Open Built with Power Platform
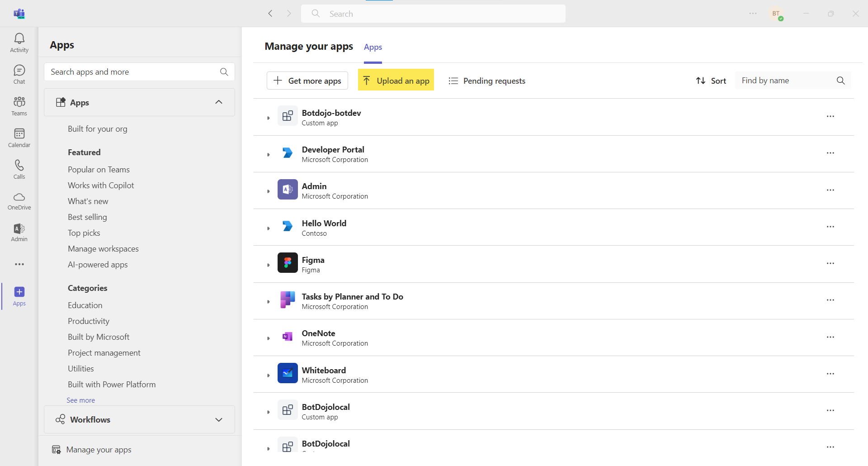 coord(112,385)
